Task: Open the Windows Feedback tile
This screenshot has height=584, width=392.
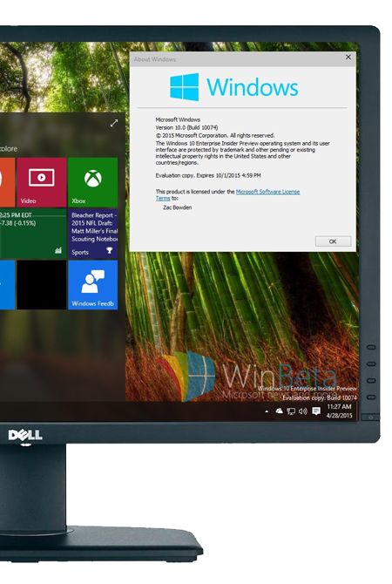Action: click(92, 285)
